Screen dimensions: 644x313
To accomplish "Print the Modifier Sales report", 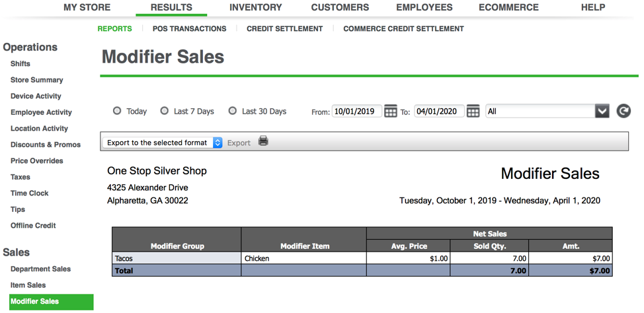I will [x=263, y=141].
